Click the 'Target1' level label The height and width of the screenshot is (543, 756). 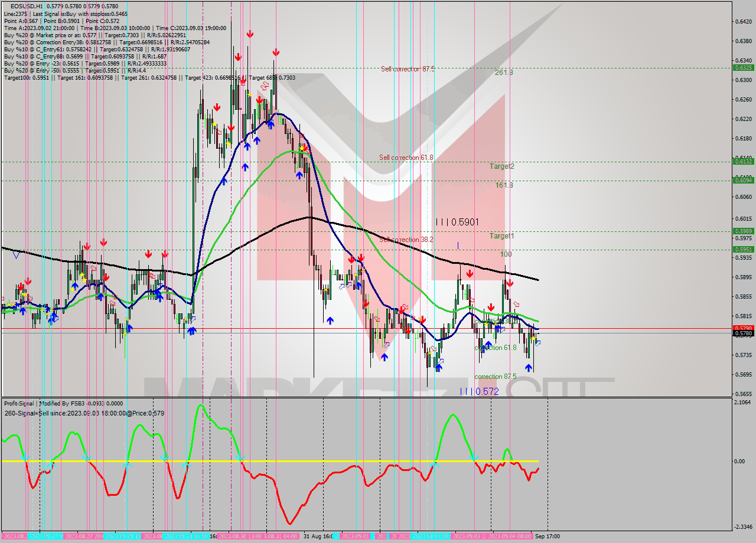coord(501,236)
